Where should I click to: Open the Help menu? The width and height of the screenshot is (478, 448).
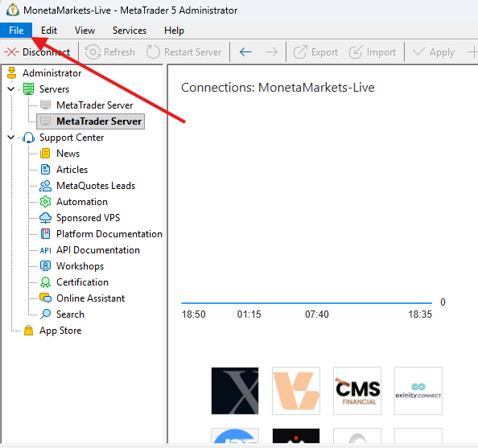pos(174,31)
